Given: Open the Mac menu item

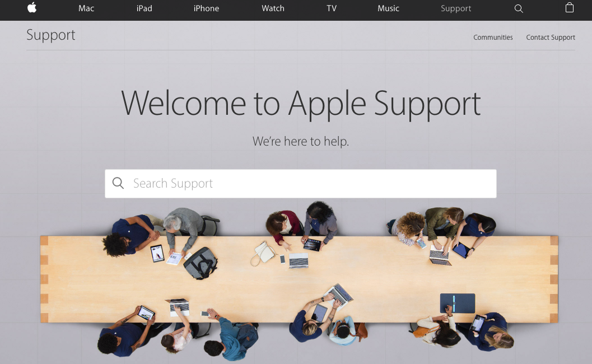Looking at the screenshot, I should pyautogui.click(x=86, y=8).
